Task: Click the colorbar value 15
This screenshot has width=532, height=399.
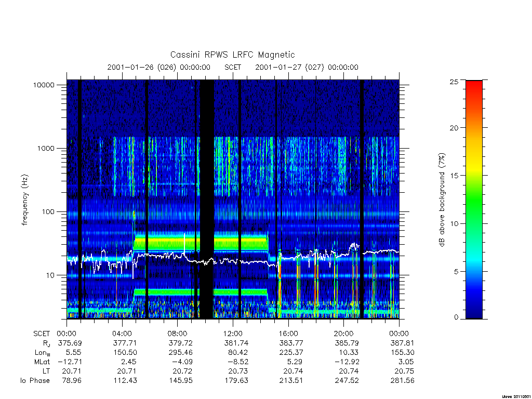Action: [454, 176]
